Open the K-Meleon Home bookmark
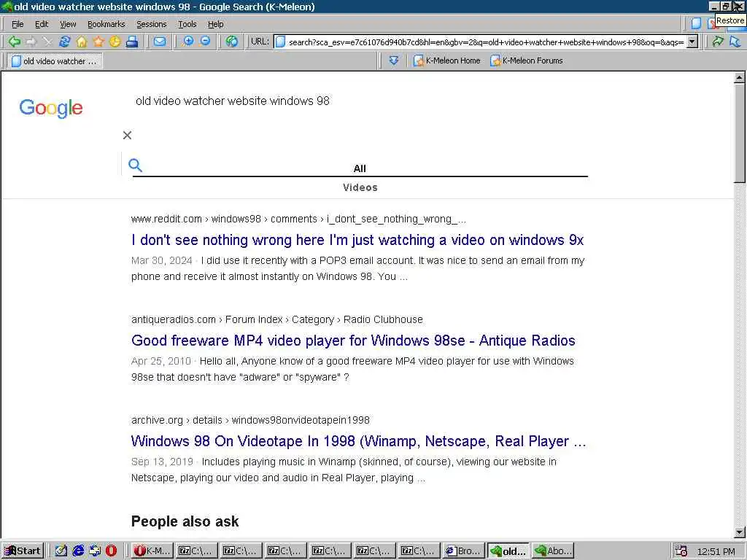The height and width of the screenshot is (560, 747). (447, 61)
